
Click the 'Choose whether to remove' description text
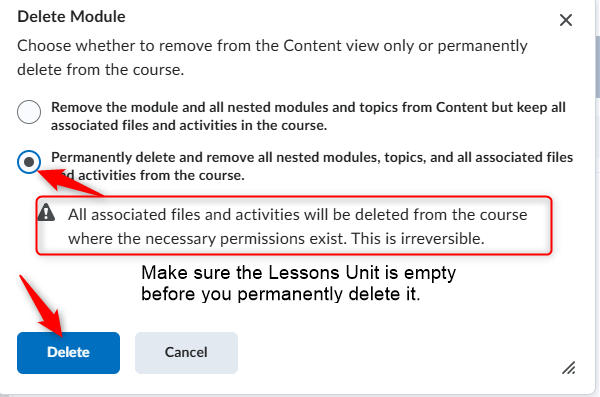pyautogui.click(x=272, y=57)
